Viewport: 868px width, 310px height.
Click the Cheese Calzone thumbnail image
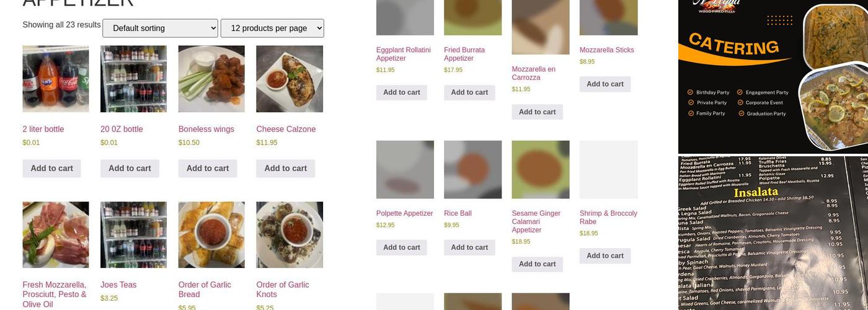point(290,79)
